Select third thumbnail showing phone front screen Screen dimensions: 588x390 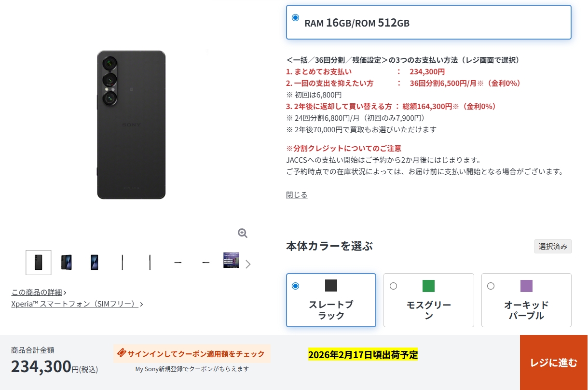pyautogui.click(x=95, y=263)
